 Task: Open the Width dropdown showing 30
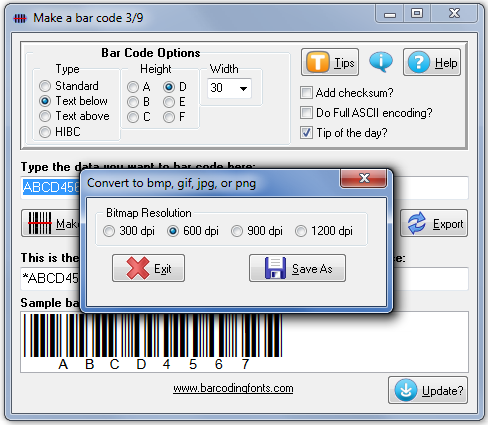[229, 88]
